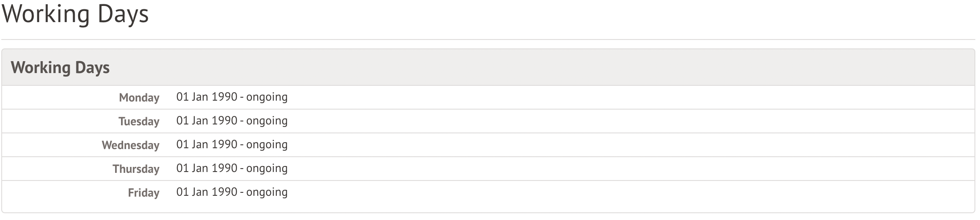Select Tuesday's 01 Jan 1990 start date
Image resolution: width=980 pixels, height=220 pixels.
pyautogui.click(x=206, y=121)
